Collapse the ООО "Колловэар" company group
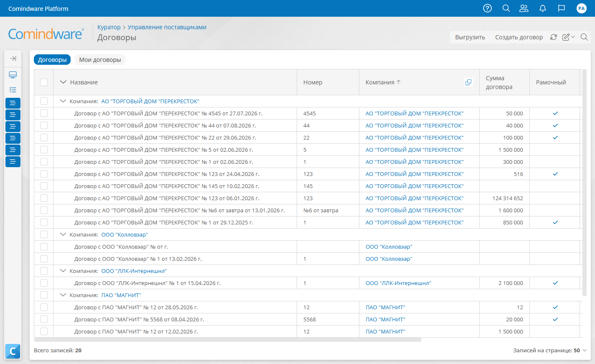Image resolution: width=595 pixels, height=364 pixels. [63, 234]
